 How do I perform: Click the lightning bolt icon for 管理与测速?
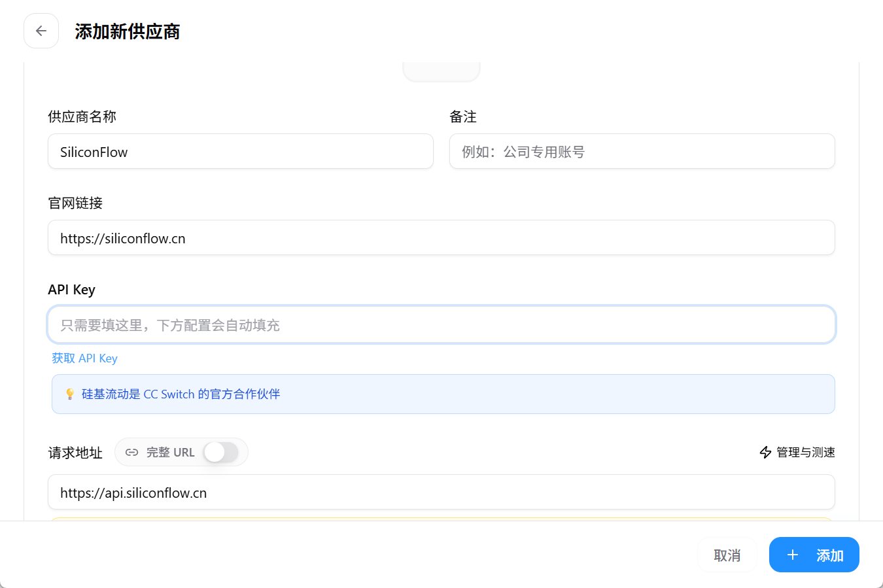pos(765,452)
